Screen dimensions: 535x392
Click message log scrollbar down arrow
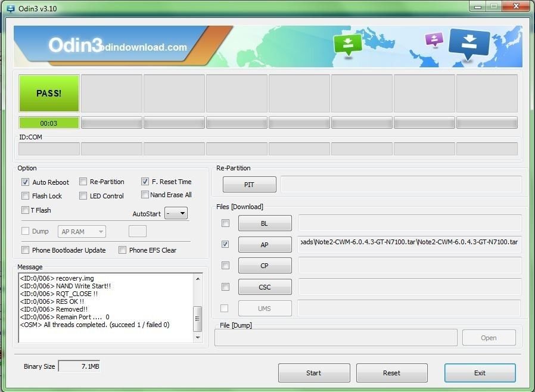coord(198,337)
